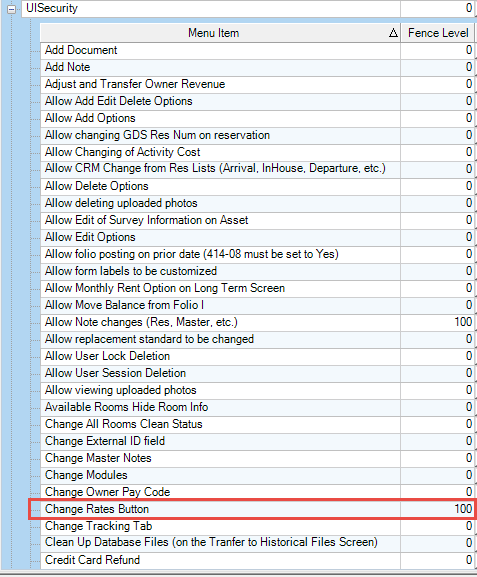The width and height of the screenshot is (477, 577).
Task: Edit fence level for Clean Up Database Files
Action: (438, 543)
